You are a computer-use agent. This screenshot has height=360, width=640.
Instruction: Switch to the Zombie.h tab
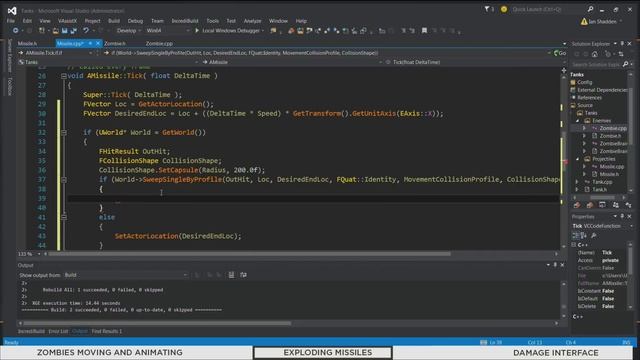115,43
